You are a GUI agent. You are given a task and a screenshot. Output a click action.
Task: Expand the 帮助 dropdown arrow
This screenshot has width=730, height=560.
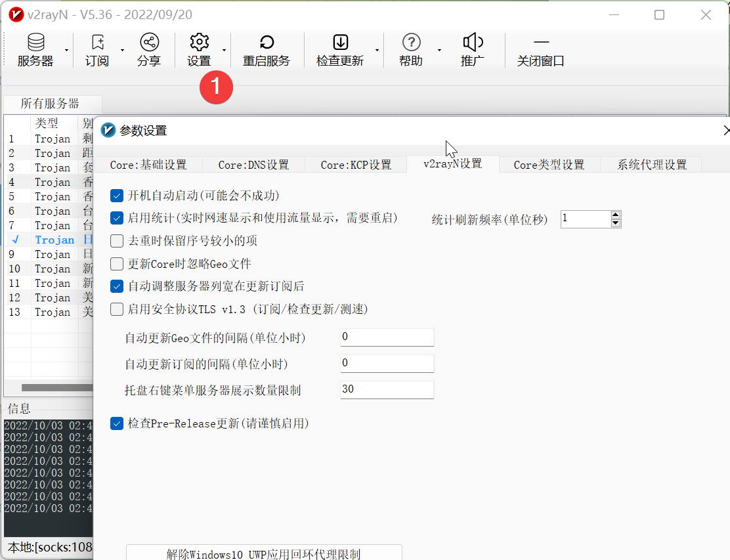[x=439, y=51]
